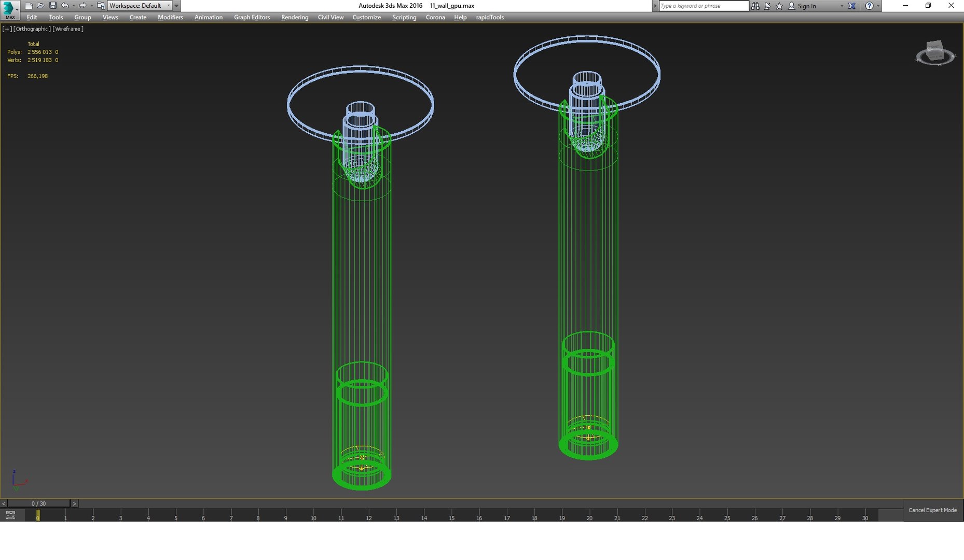
Task: Click the Wireframe shading label
Action: click(x=68, y=29)
